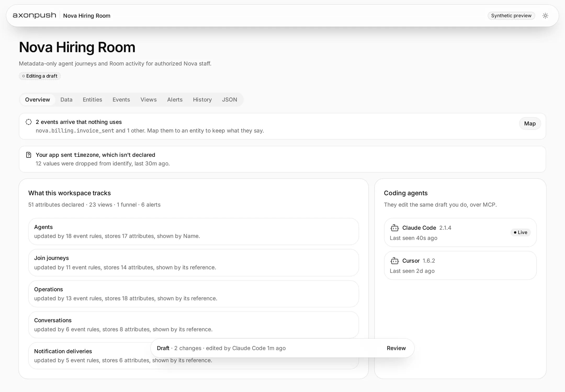
Task: Click the undeclared timezone document icon
Action: point(29,155)
